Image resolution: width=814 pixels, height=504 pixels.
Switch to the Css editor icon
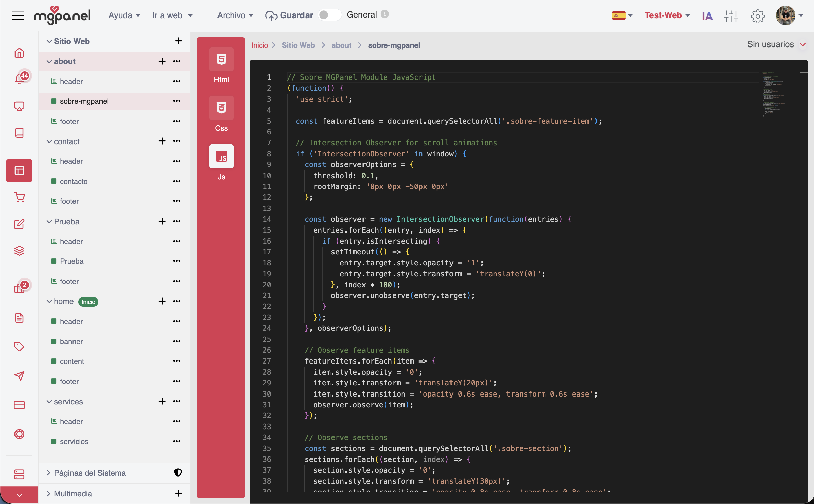[221, 108]
